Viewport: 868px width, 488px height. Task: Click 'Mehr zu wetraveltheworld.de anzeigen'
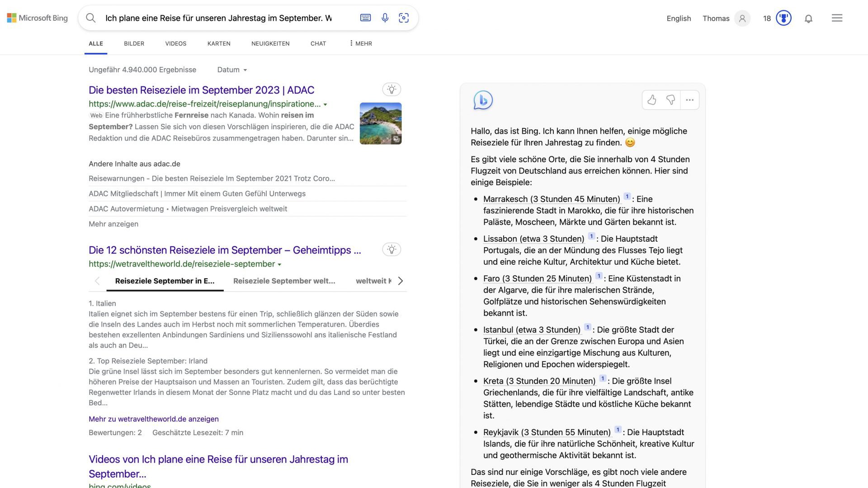154,419
